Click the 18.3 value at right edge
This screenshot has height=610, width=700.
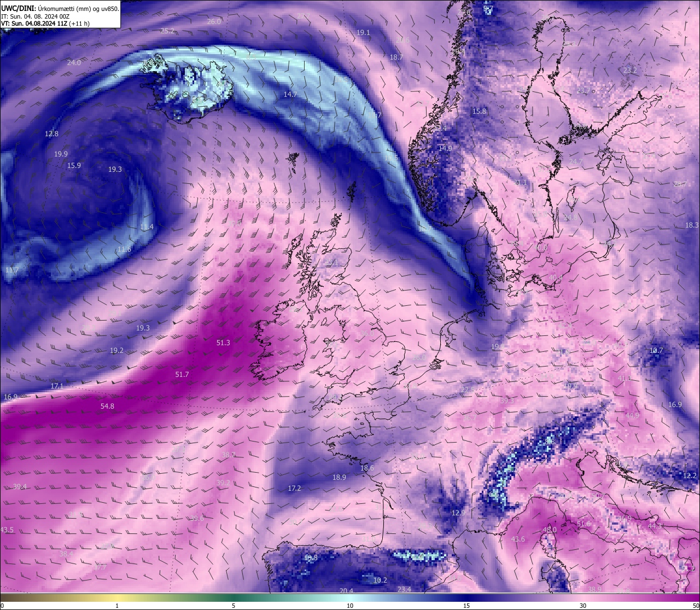coord(692,225)
